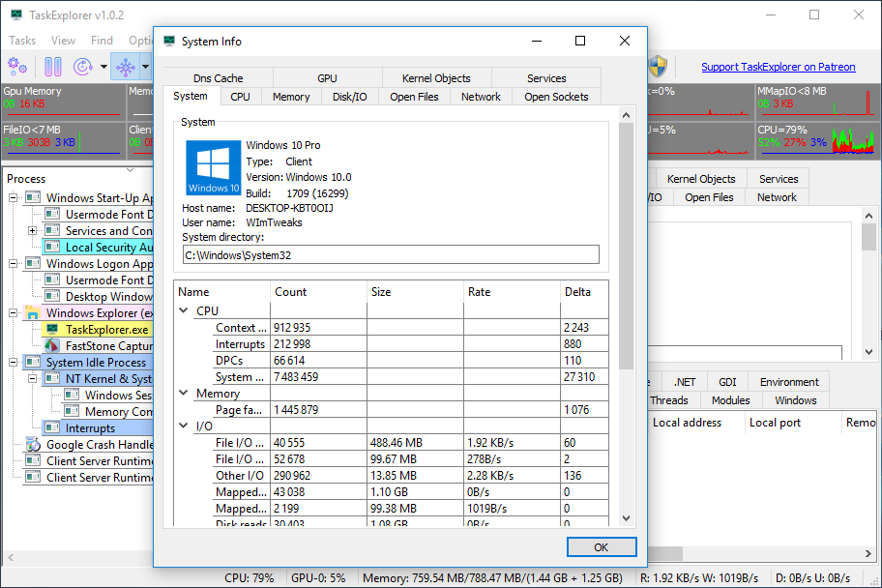Collapse the I/O group in stats table
The height and width of the screenshot is (588, 882).
click(184, 426)
